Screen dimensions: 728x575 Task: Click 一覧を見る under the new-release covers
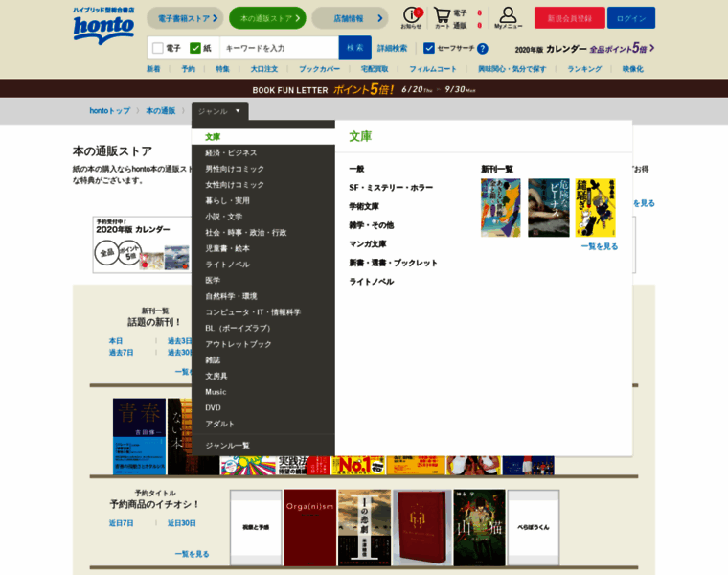point(600,246)
